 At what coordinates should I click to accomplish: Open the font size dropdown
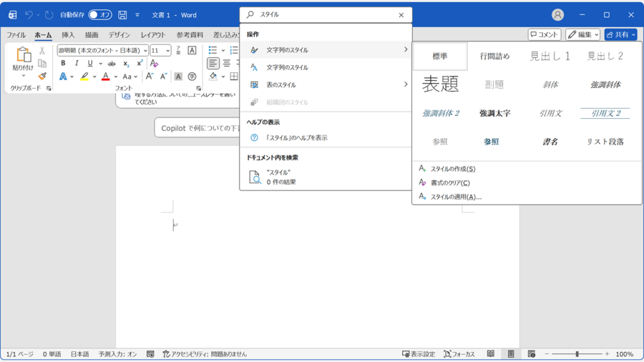[x=168, y=50]
